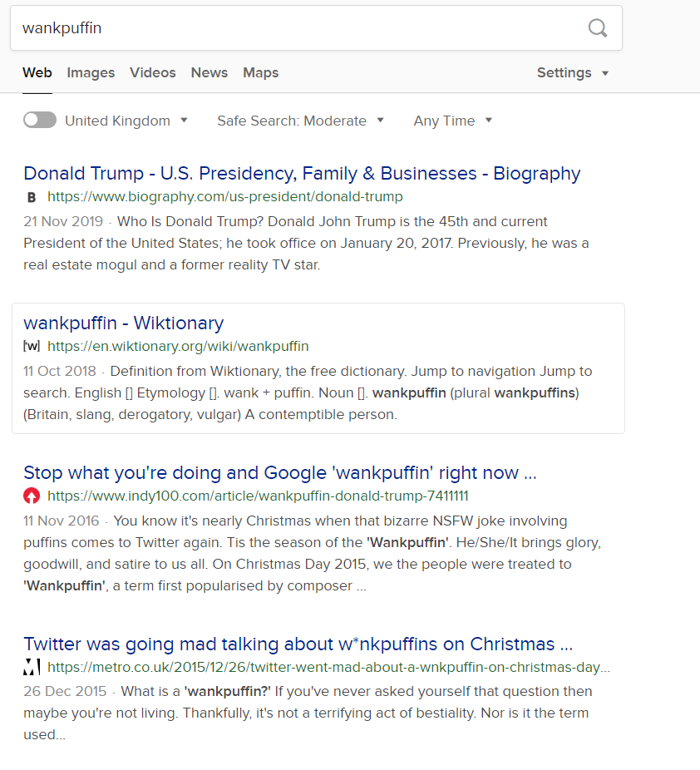Click the indy100 red favicon icon
The image size is (700, 770).
tap(32, 496)
